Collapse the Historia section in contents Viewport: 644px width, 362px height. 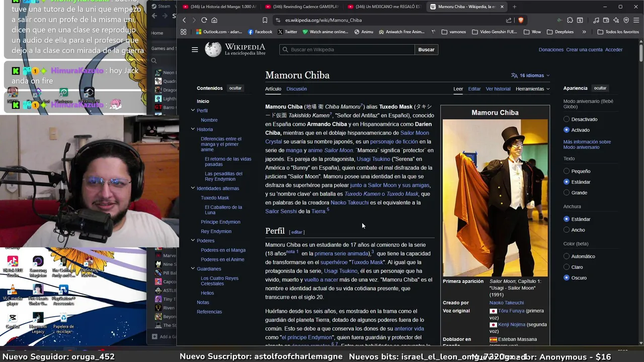193,129
